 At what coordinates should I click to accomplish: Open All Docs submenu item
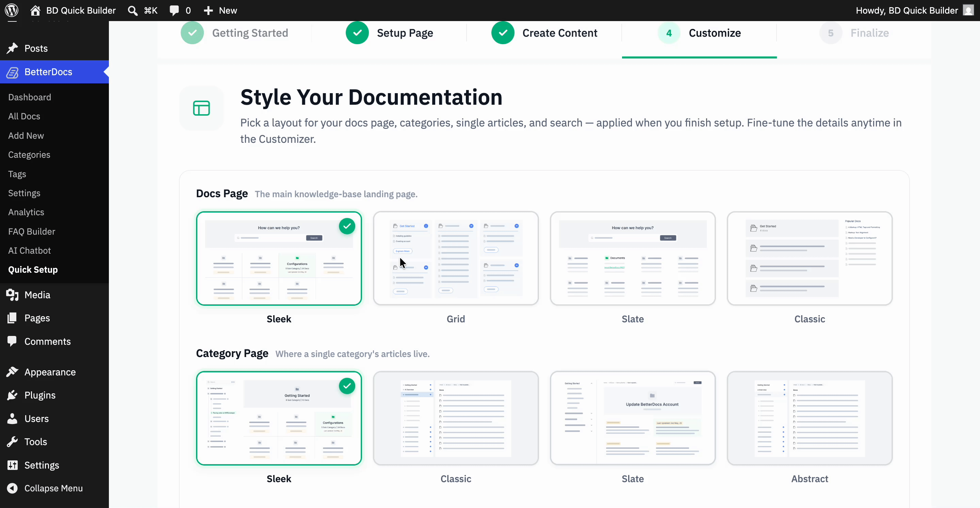tap(24, 116)
